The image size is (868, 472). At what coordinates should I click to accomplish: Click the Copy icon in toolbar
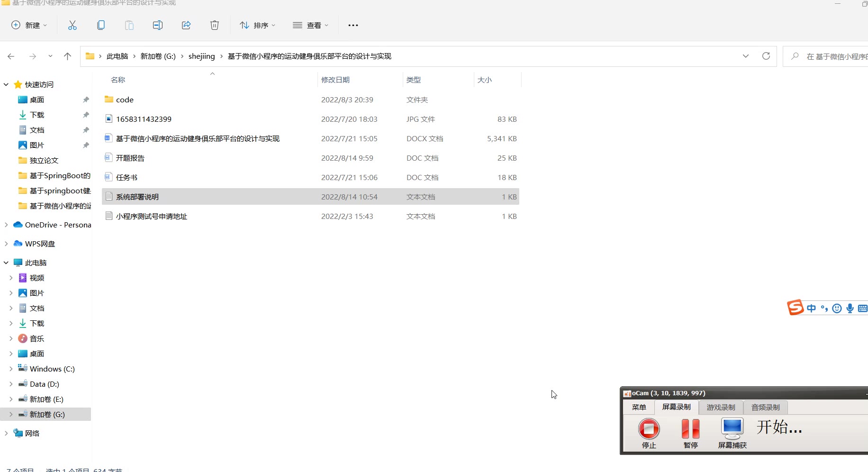click(x=101, y=25)
